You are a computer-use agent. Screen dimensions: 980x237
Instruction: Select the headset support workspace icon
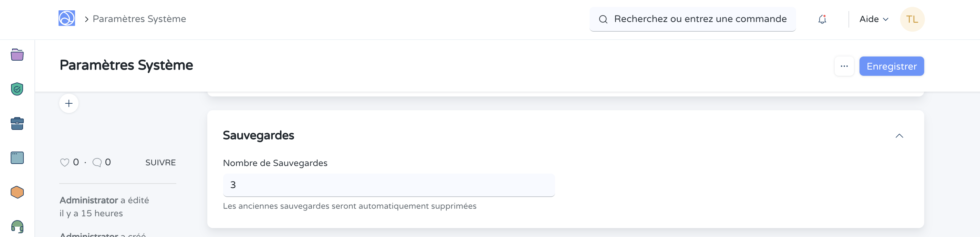pyautogui.click(x=17, y=226)
